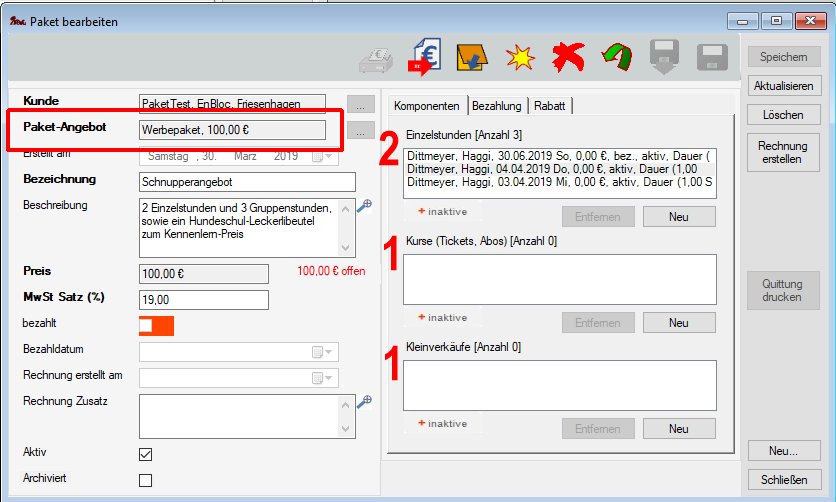Open the Kunde browse button (…)

pos(360,104)
